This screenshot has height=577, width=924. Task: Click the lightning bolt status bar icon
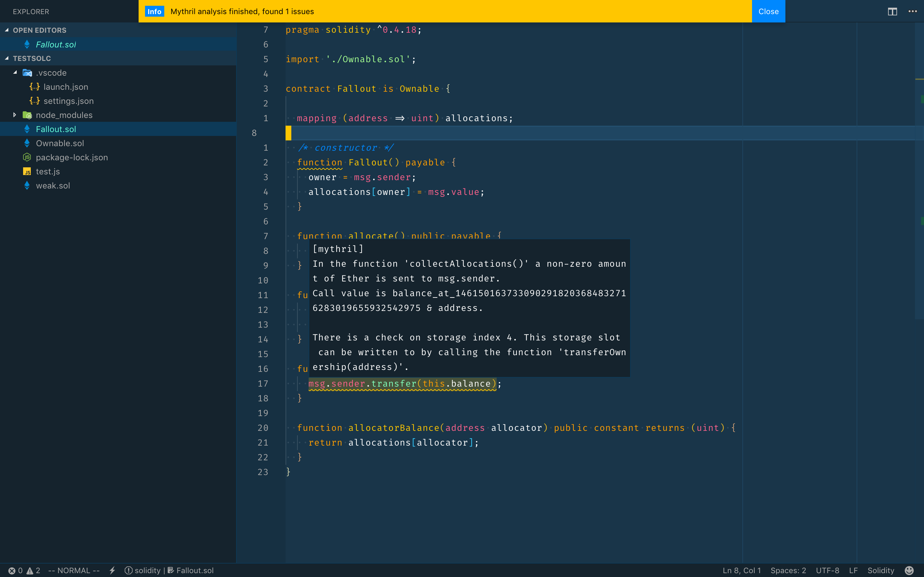(x=112, y=570)
